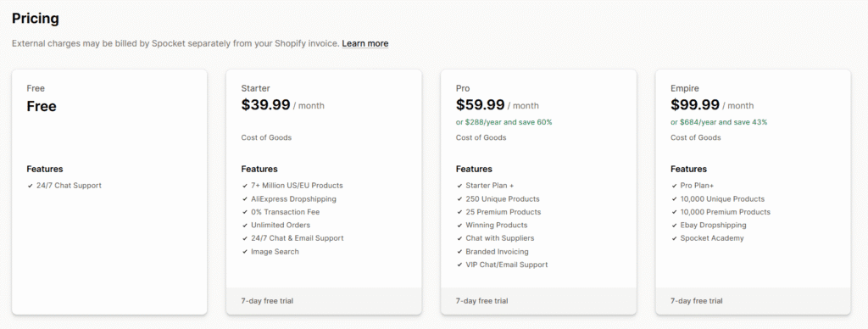Click the 7+ Million US/EU Products feature

pos(297,186)
